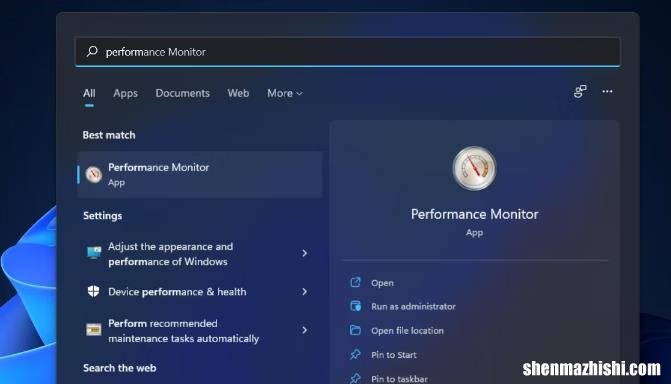671x384 pixels.
Task: Switch to the All tab
Action: 89,93
